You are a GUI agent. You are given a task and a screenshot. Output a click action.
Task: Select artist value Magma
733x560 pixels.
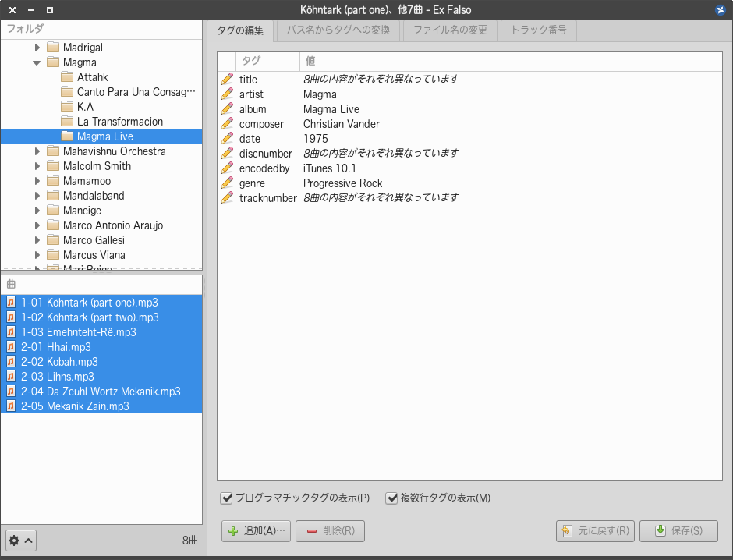[320, 94]
